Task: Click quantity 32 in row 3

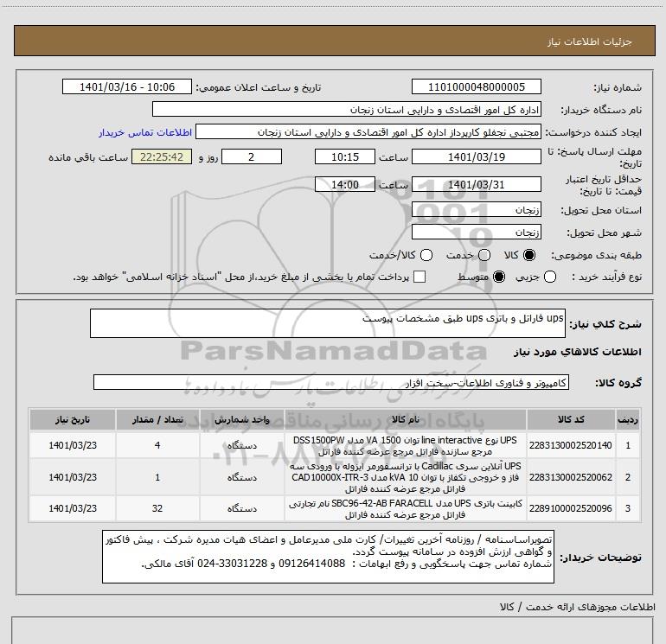Action: tap(157, 508)
